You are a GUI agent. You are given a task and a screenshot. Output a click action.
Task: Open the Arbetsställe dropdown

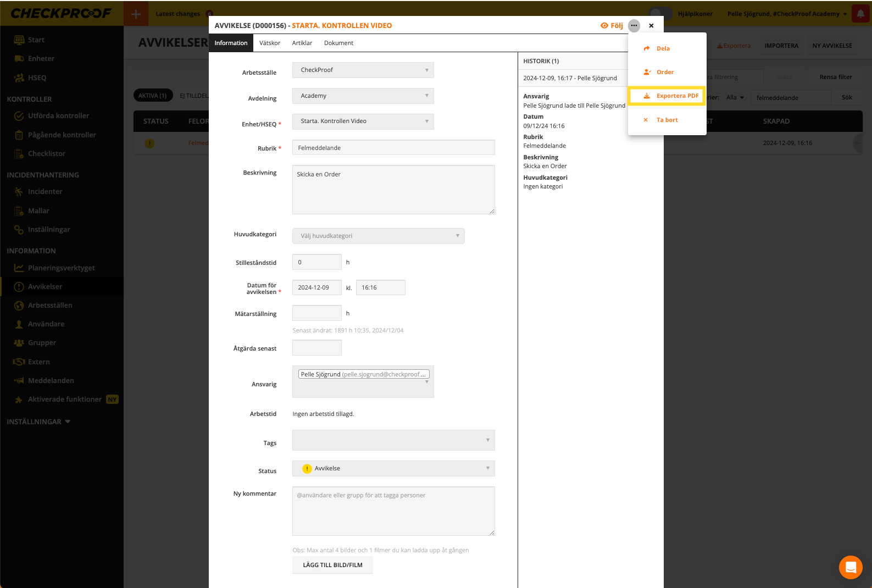pos(363,70)
